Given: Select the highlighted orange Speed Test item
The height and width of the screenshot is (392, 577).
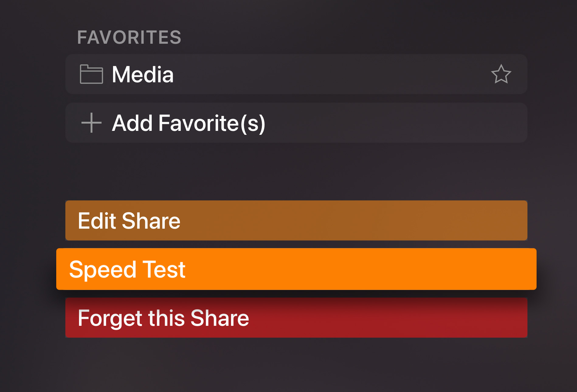Looking at the screenshot, I should point(296,269).
